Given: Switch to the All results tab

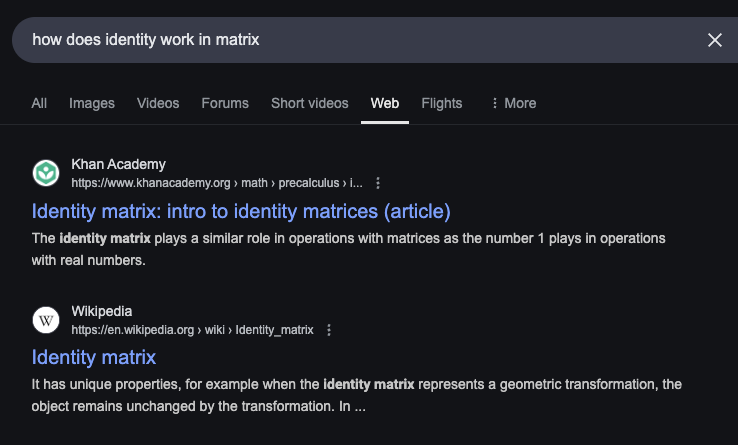Looking at the screenshot, I should (x=39, y=103).
